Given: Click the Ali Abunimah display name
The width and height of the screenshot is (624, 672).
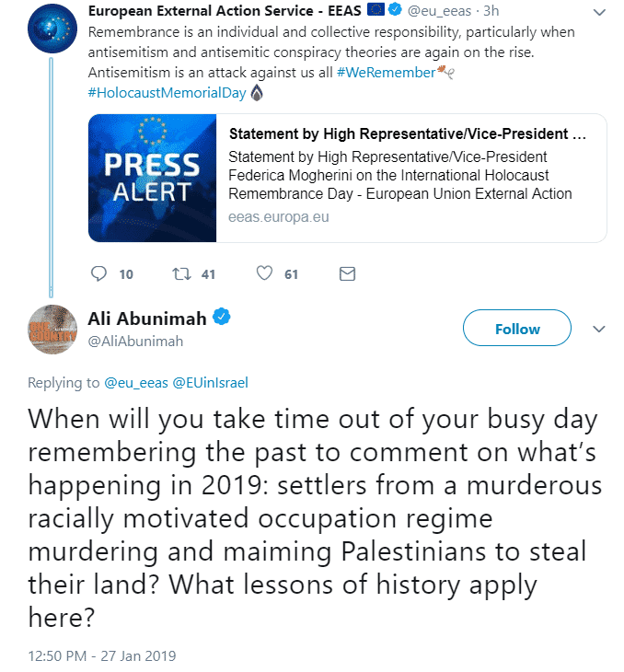Looking at the screenshot, I should point(147,319).
